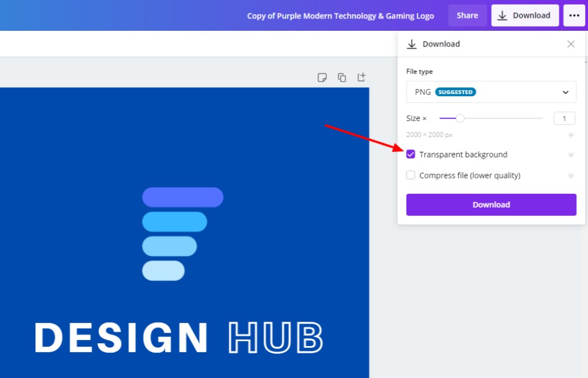This screenshot has height=378, width=588.
Task: Click the design title in header
Action: [340, 16]
